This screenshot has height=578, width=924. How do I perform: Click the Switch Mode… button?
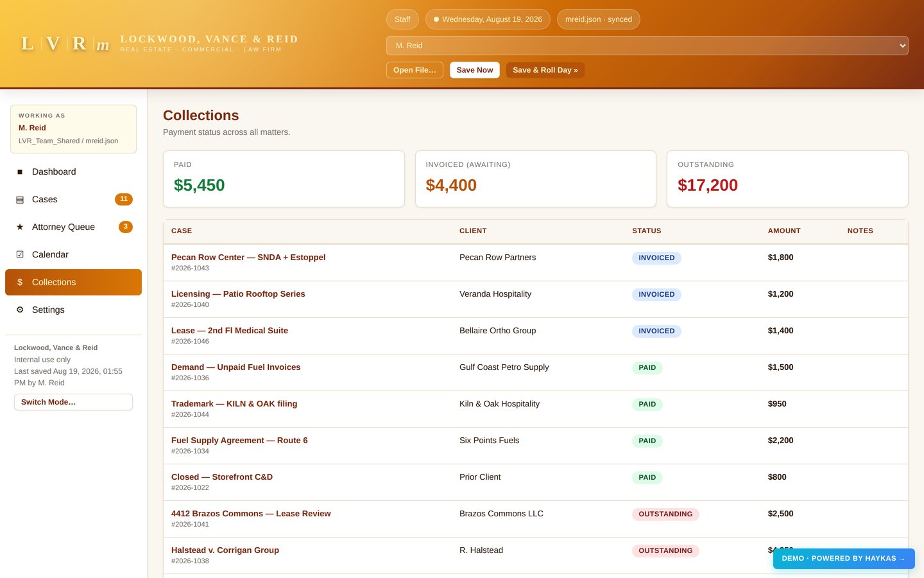point(73,402)
